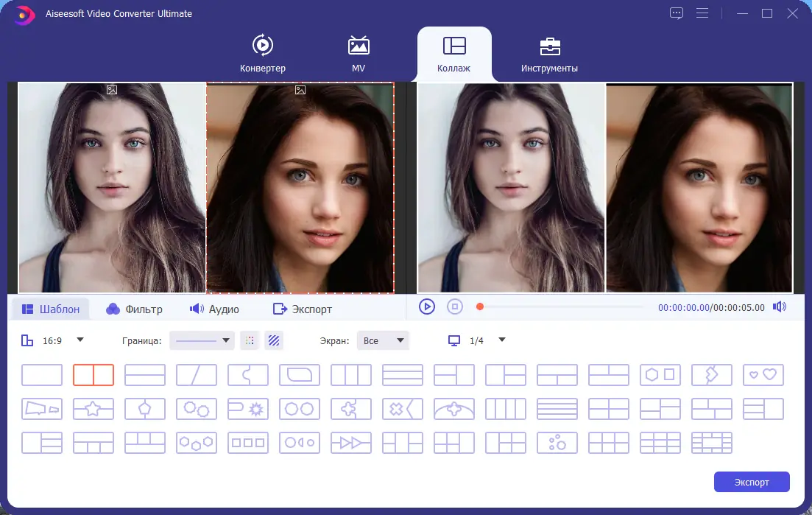Viewport: 812px width, 515px height.
Task: Open the border color dots picker
Action: click(x=250, y=340)
